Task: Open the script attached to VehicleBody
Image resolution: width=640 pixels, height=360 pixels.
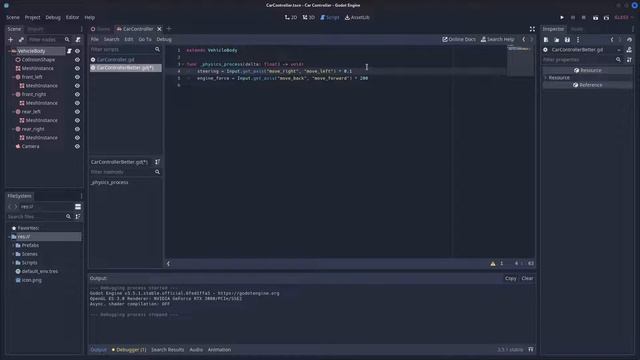Action: coord(69,51)
